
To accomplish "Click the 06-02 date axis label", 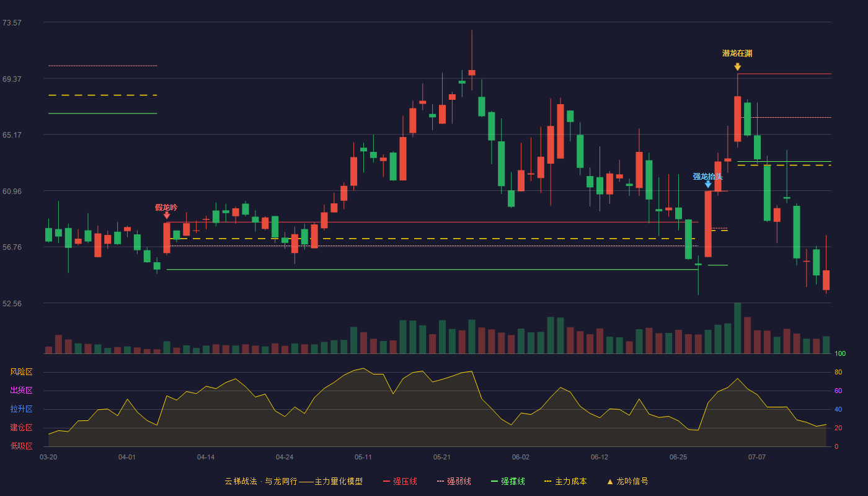I will 521,457.
